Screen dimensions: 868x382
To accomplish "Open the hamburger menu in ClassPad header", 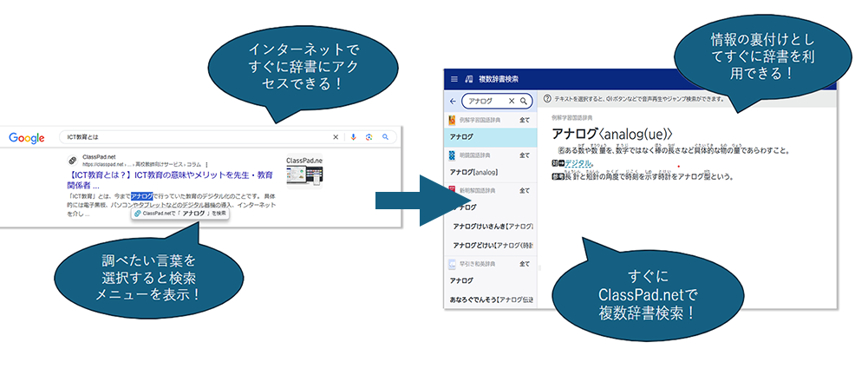I will [x=454, y=79].
